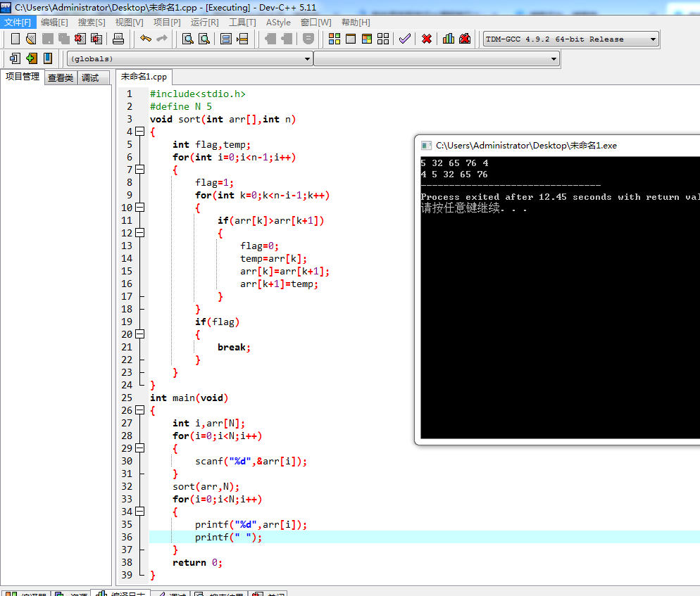The width and height of the screenshot is (700, 596).
Task: Click the greyed-out Redo arrow icon
Action: pos(162,39)
